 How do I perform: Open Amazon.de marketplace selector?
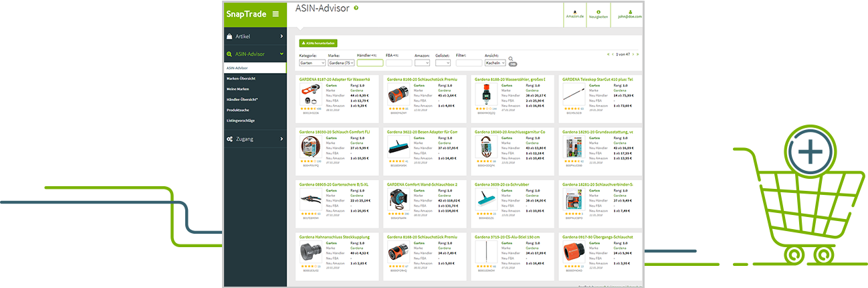pos(575,14)
